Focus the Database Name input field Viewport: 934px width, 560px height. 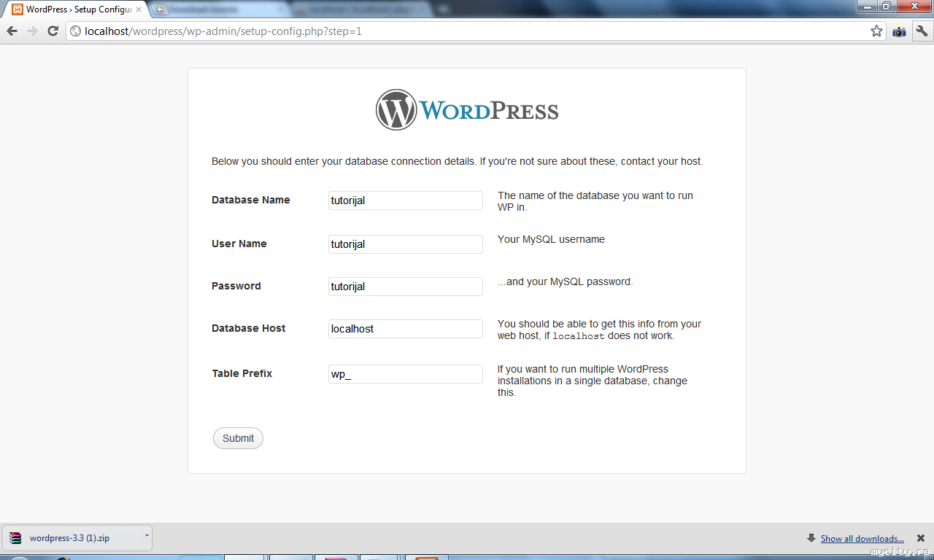click(406, 201)
